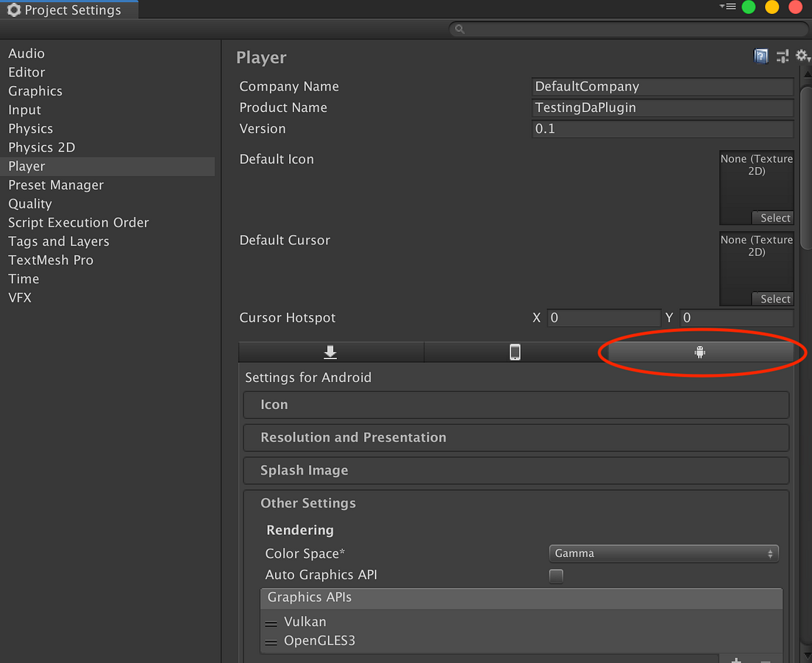The width and height of the screenshot is (812, 663).
Task: Open Standalone platform settings via download icon
Action: pyautogui.click(x=330, y=352)
